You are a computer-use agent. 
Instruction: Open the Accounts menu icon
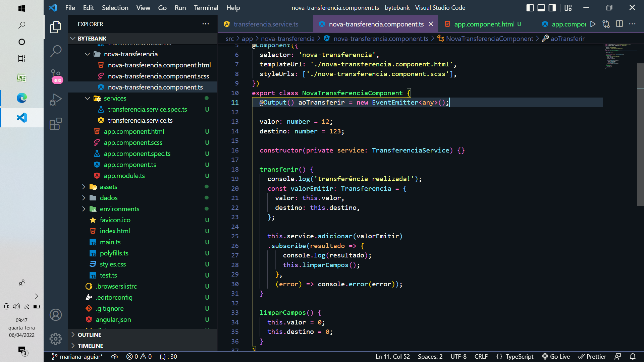pyautogui.click(x=56, y=315)
